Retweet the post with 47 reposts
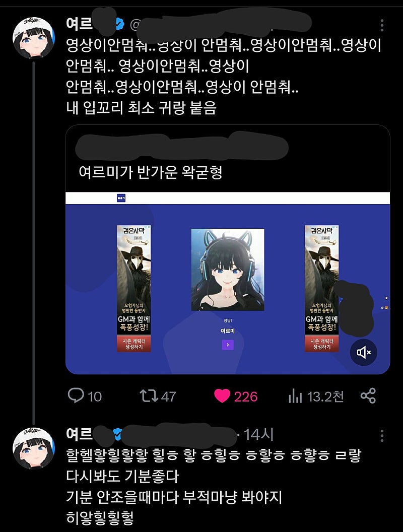The width and height of the screenshot is (403, 532). pos(149,396)
